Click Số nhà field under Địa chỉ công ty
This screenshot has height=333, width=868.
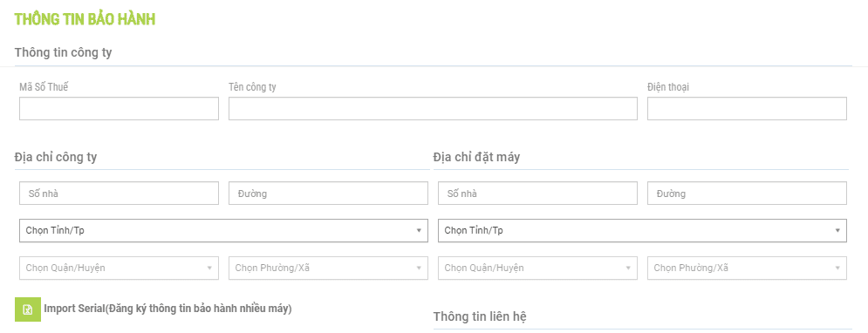click(x=119, y=193)
